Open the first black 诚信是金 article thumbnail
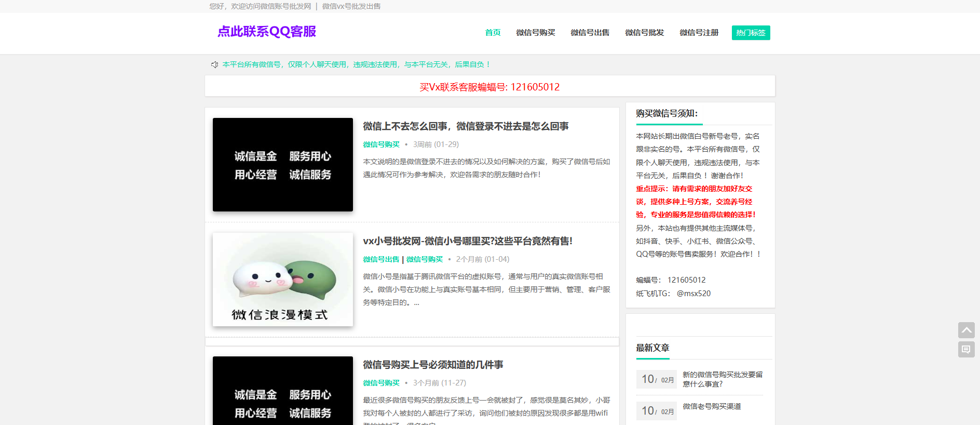The width and height of the screenshot is (980, 425). click(283, 165)
